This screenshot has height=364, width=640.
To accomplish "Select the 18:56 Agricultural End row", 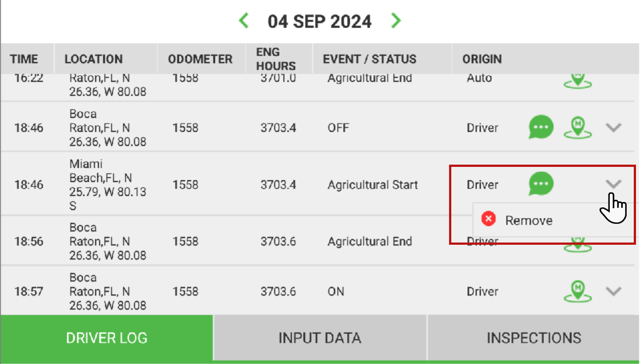I will click(320, 241).
